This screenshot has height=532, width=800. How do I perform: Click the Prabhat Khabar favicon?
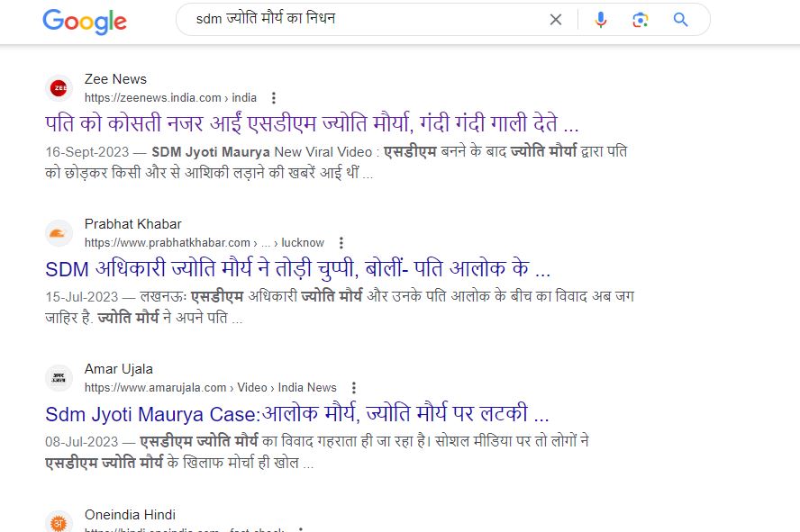pyautogui.click(x=59, y=233)
